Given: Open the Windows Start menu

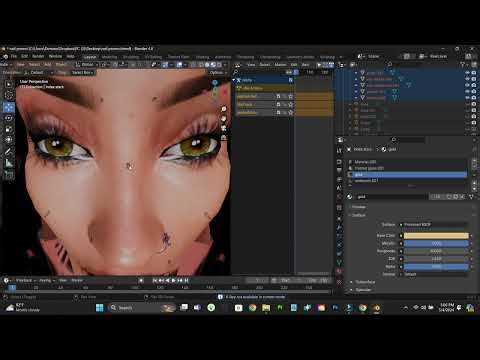Looking at the screenshot, I should coord(100,308).
